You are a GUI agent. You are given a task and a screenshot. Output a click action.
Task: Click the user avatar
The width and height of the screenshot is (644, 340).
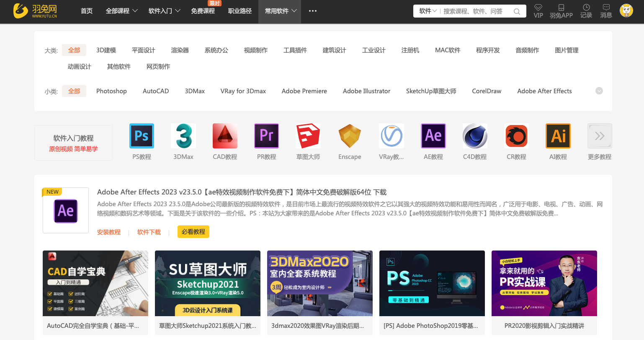[x=626, y=10]
